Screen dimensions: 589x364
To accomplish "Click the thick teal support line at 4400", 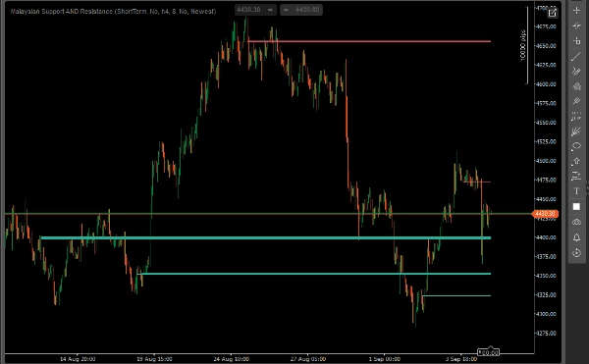I will coord(266,237).
